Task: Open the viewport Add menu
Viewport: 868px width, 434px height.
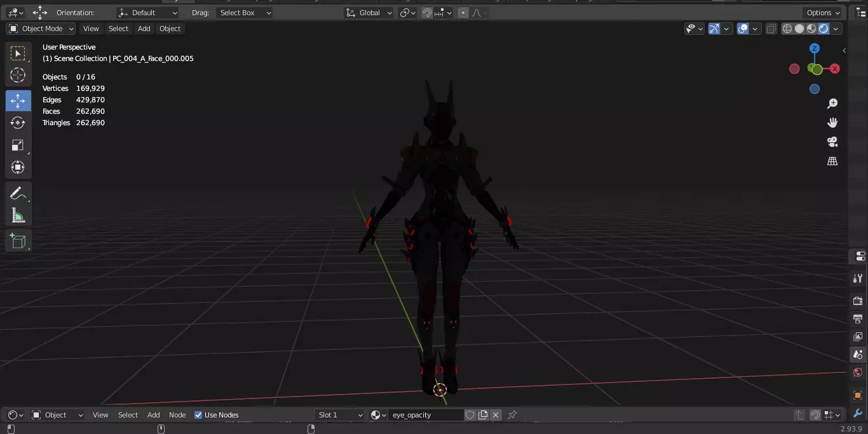Action: coord(144,29)
